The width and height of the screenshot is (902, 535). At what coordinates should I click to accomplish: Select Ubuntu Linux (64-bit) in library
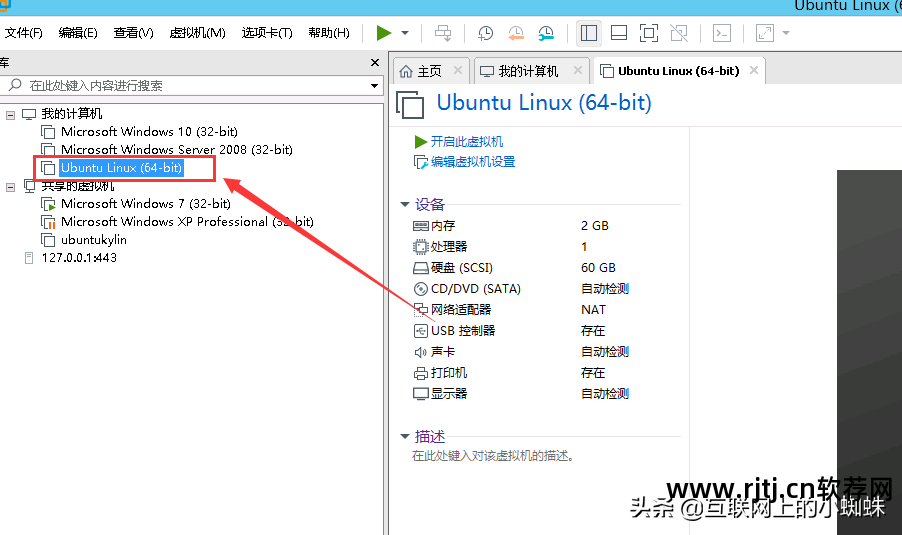(121, 167)
